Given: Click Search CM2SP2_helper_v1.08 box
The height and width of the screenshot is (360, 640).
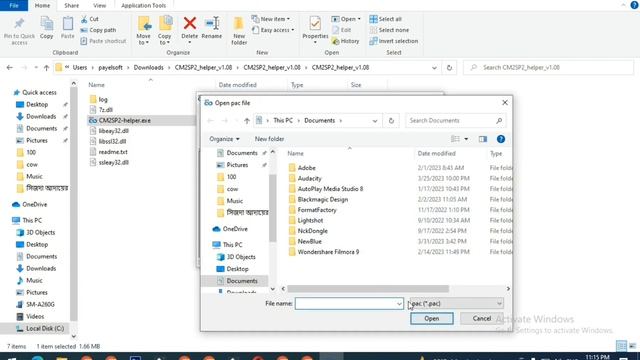Looking at the screenshot, I should [x=549, y=68].
